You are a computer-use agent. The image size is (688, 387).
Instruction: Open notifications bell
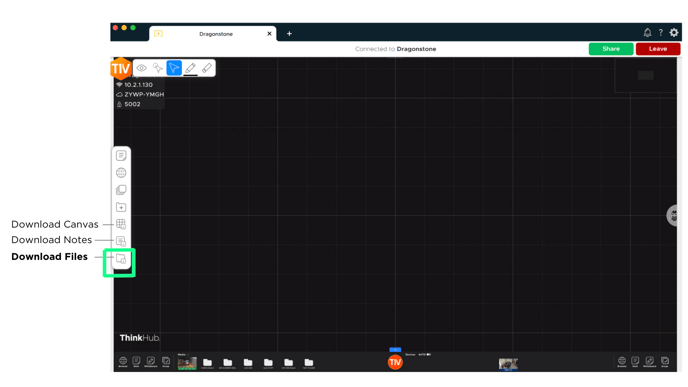(x=647, y=32)
